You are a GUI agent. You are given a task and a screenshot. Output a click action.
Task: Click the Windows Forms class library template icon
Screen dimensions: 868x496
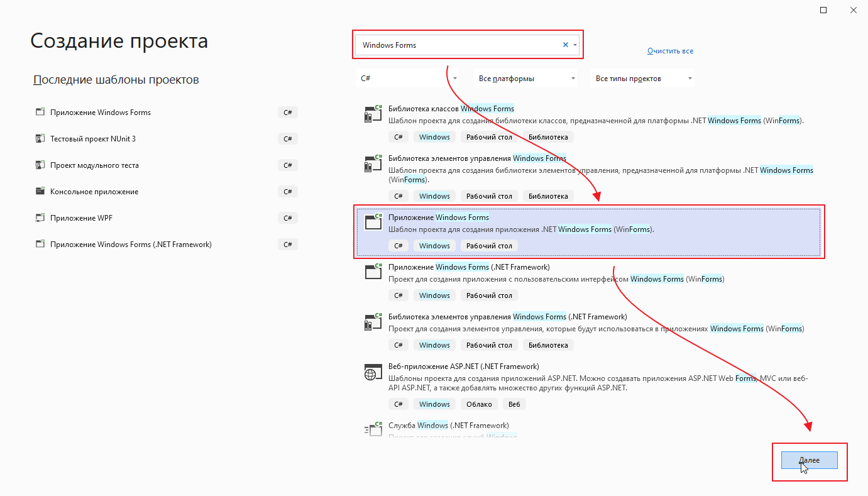(x=373, y=114)
